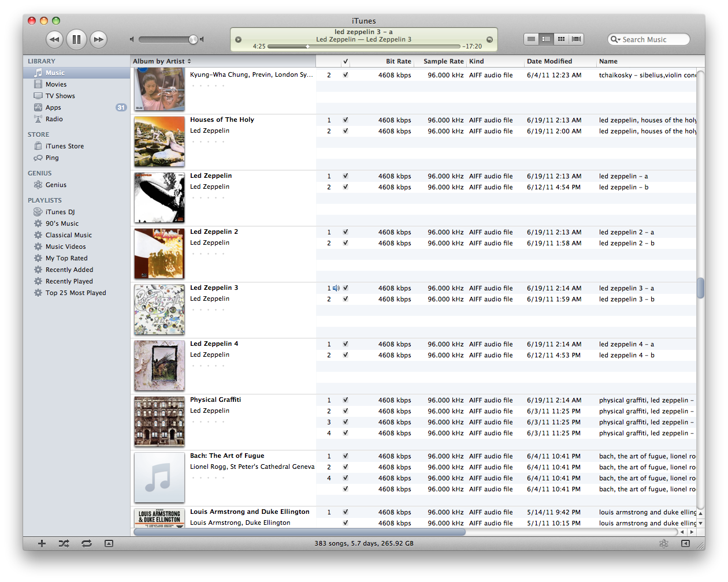Click the left arrow in the now playing display
Screen dimensions: 728x582
coord(238,40)
